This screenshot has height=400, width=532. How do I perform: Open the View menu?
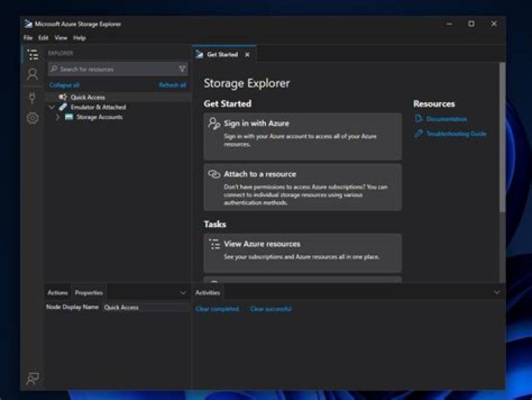tap(61, 38)
